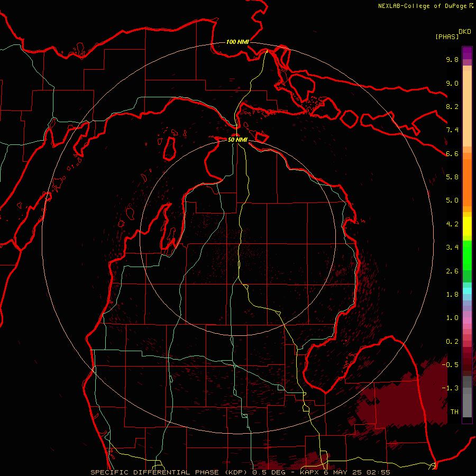
Task: Click the SPECIFIC DIFFERENTIAL PHASE (KDP) product title
Action: (x=170, y=472)
